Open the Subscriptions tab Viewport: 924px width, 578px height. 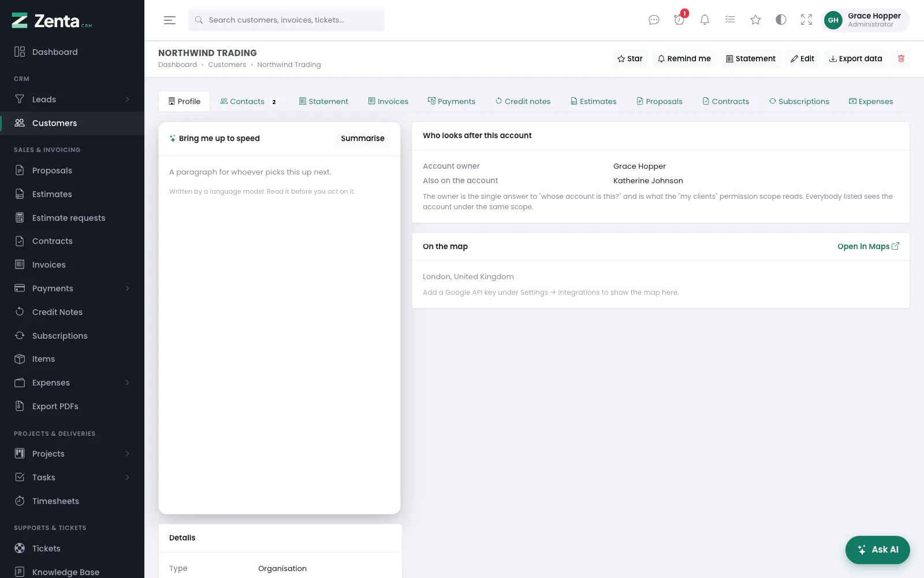799,101
